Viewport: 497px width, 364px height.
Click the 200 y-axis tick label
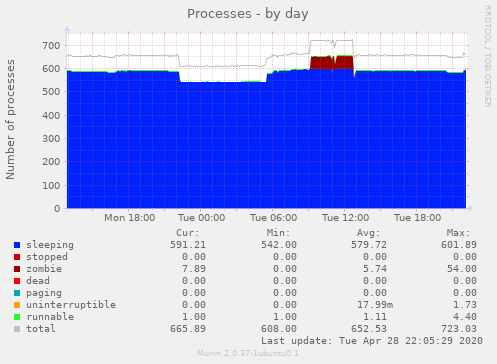(51, 162)
